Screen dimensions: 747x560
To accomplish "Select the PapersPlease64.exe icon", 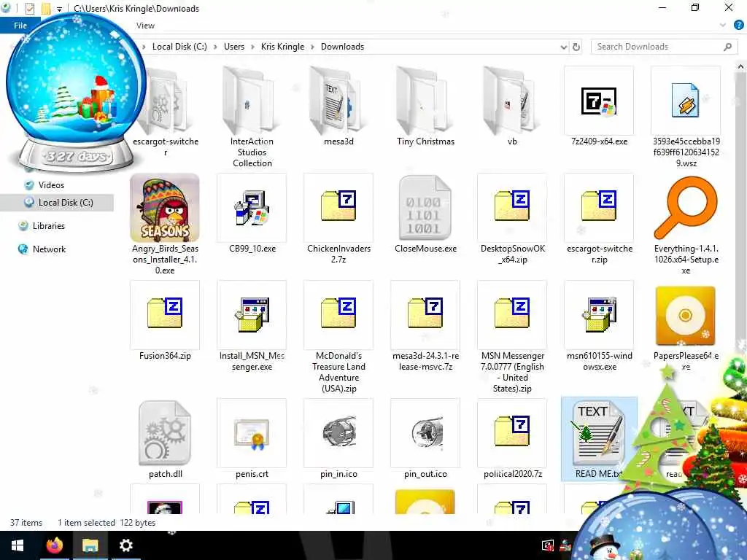I will tap(686, 316).
